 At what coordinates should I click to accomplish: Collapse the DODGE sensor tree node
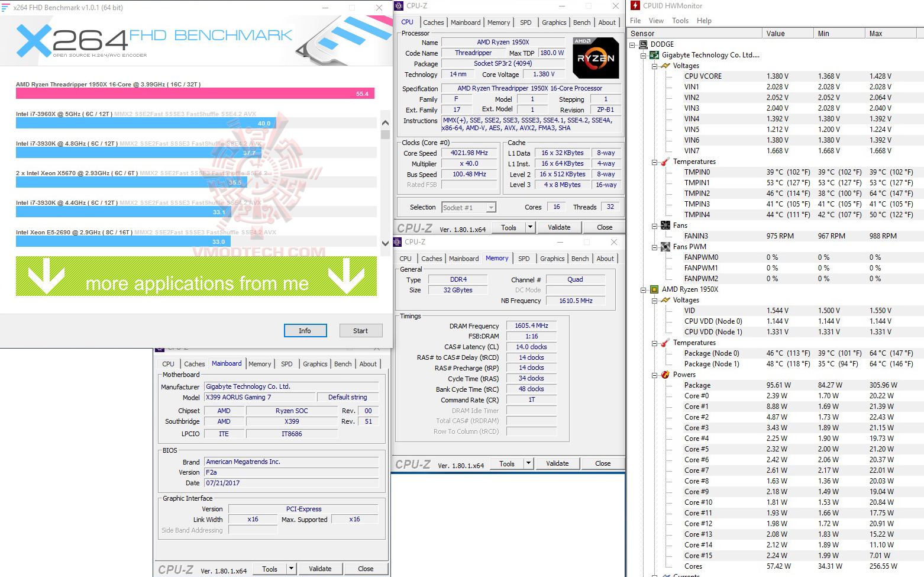pyautogui.click(x=634, y=44)
